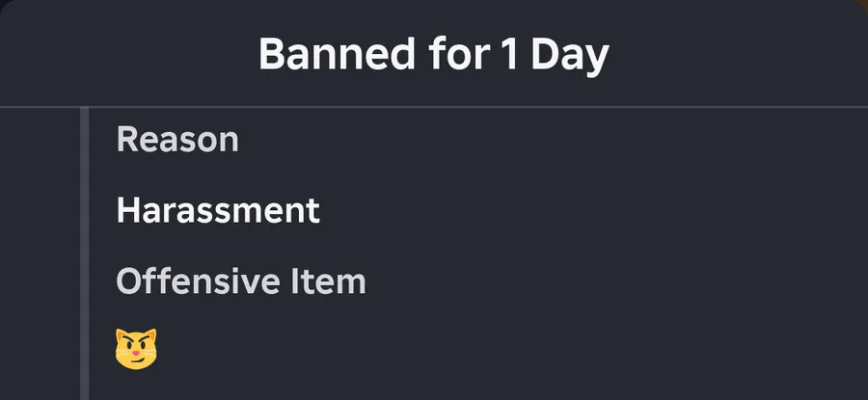Click the Offensive Item label
The image size is (868, 400).
pyautogui.click(x=241, y=281)
